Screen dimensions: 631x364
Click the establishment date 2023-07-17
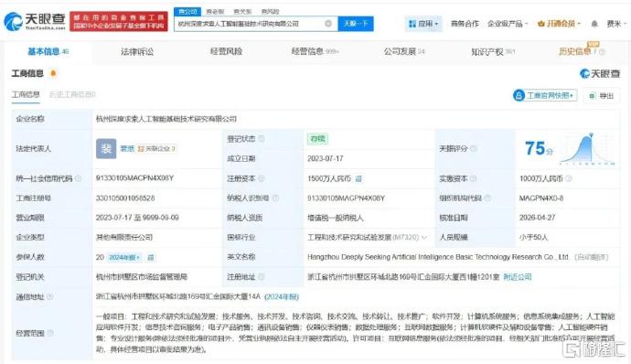point(326,158)
